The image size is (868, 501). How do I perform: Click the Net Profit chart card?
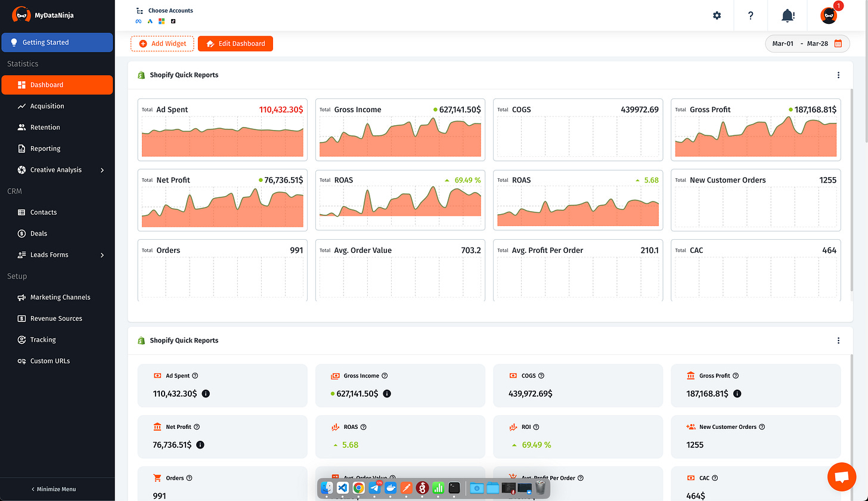(222, 200)
